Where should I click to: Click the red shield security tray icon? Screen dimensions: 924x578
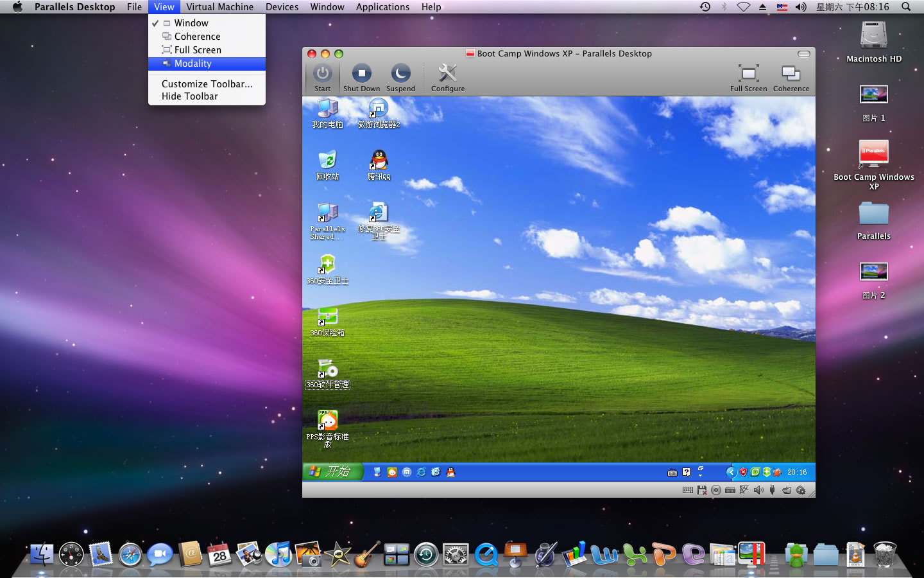point(743,472)
